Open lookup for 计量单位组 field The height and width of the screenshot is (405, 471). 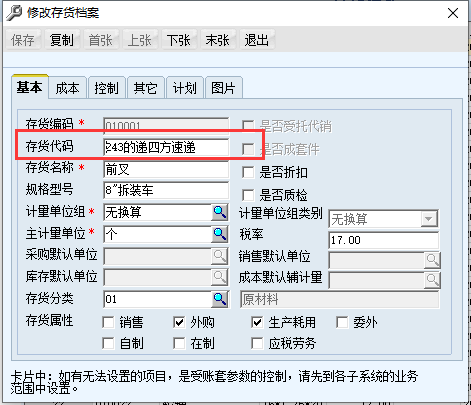point(220,212)
